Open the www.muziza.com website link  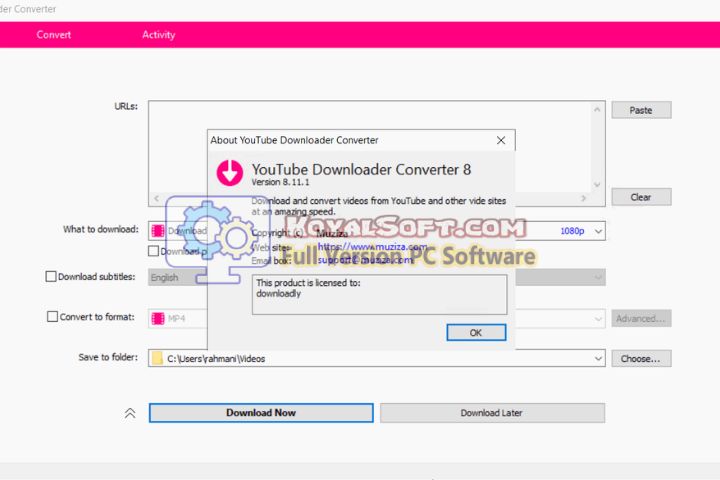coord(372,247)
